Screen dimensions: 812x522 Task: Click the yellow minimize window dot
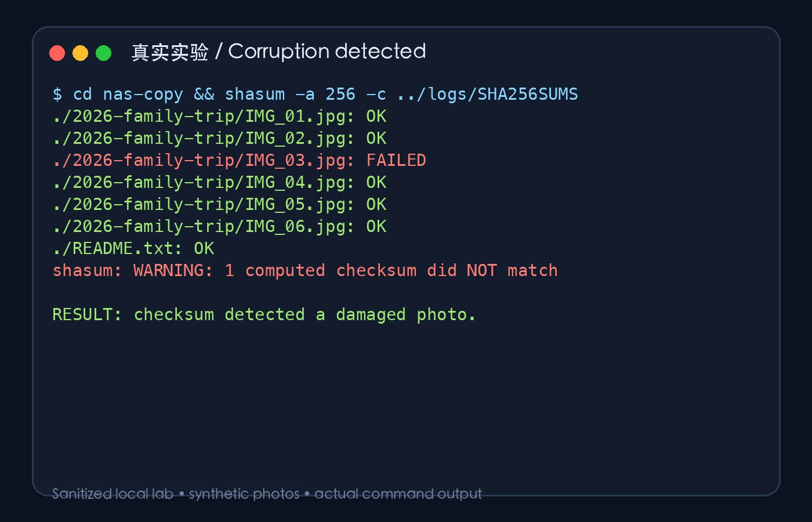click(80, 53)
